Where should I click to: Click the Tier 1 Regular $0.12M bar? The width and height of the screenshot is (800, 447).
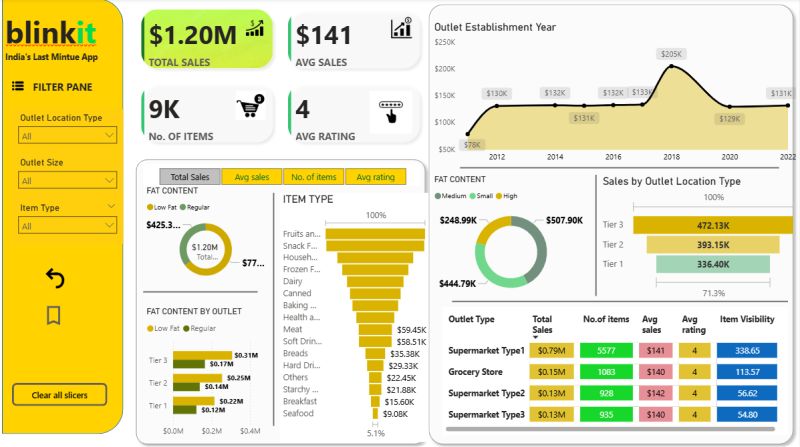pyautogui.click(x=185, y=410)
